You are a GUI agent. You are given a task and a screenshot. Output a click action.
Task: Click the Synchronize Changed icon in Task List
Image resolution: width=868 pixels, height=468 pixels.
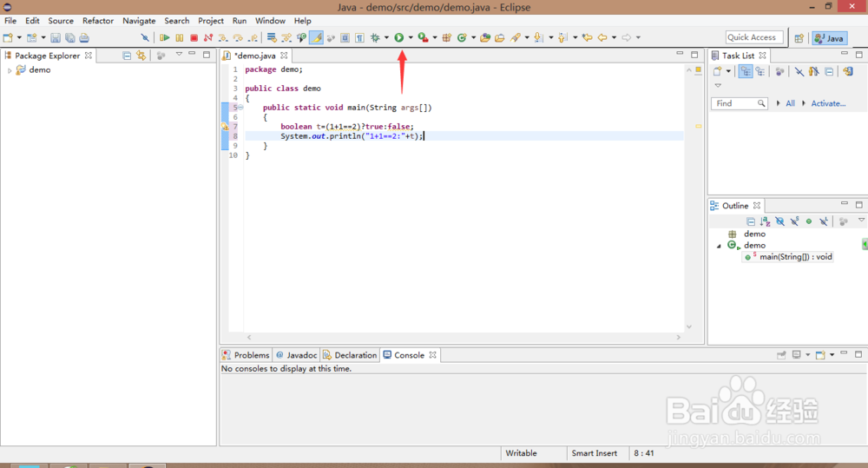click(x=848, y=71)
